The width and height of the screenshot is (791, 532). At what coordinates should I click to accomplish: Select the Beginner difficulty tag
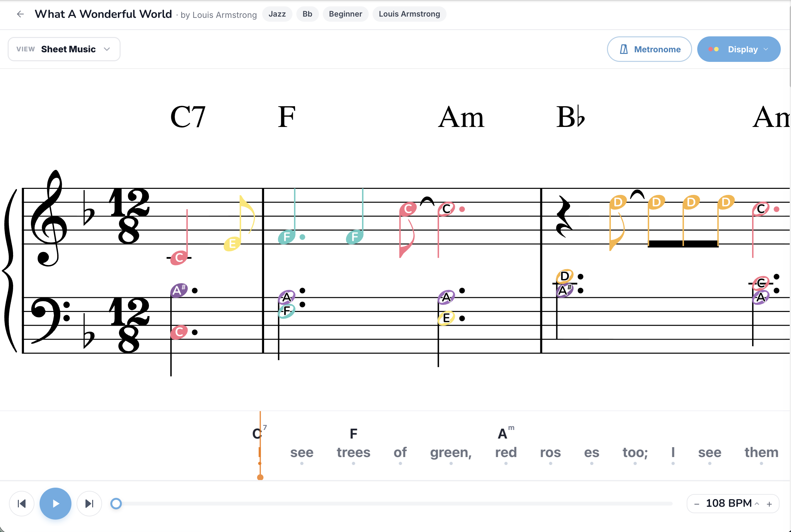[x=345, y=14]
